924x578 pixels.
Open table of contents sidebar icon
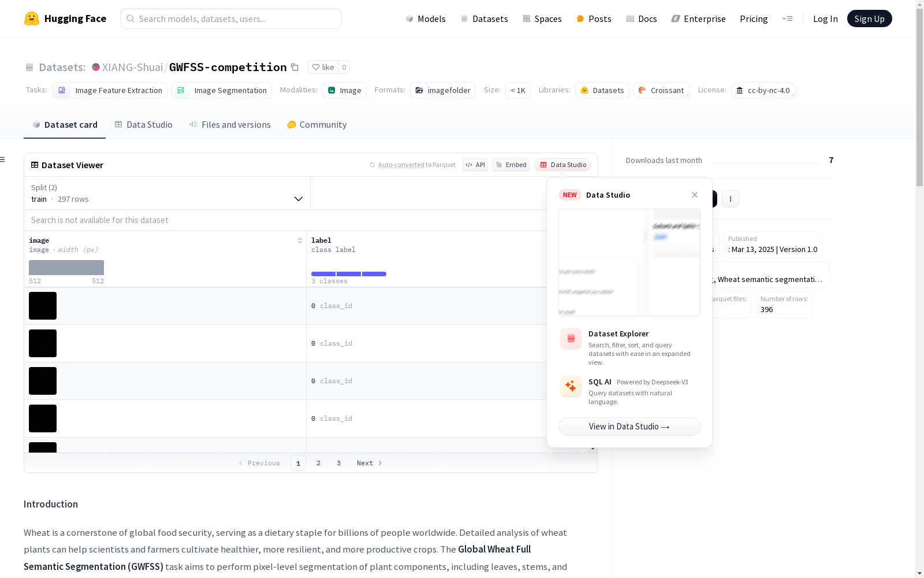[3, 160]
